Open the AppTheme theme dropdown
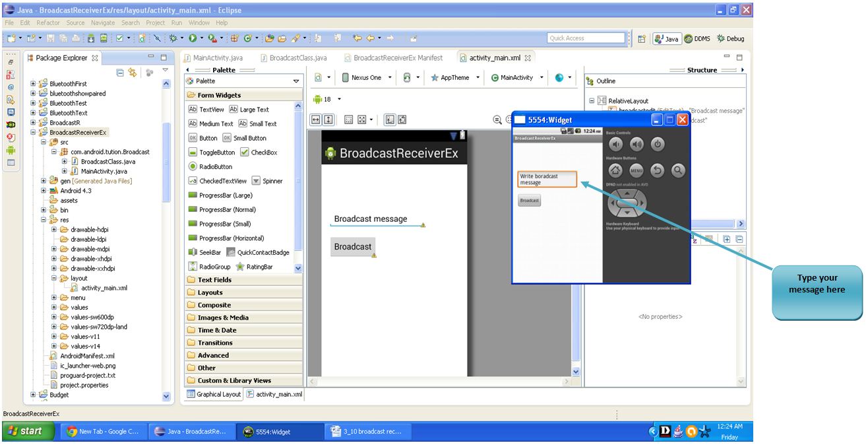The width and height of the screenshot is (868, 445). click(x=478, y=77)
